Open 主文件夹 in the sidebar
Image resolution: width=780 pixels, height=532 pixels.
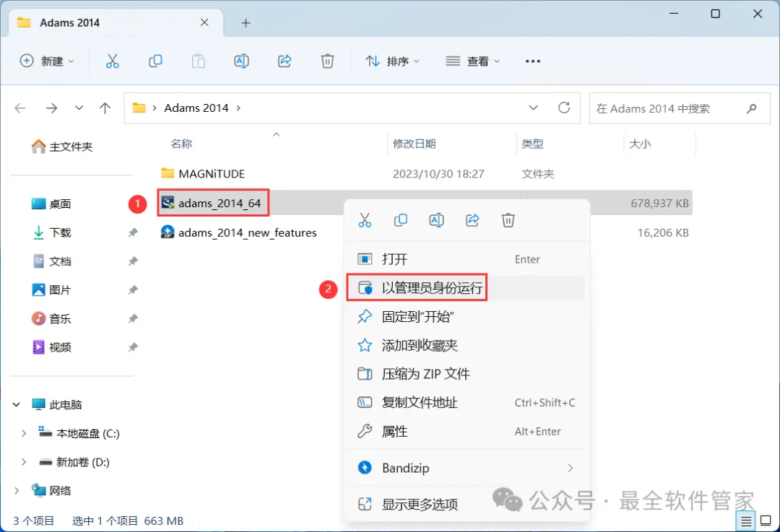(x=62, y=147)
